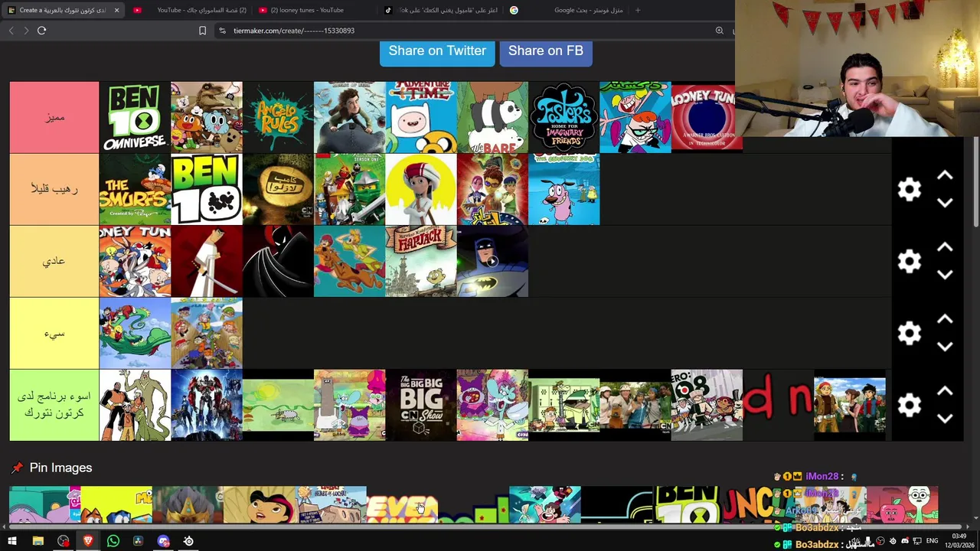Switch to قصة الساموراي جاك YouTube tab

click(190, 10)
